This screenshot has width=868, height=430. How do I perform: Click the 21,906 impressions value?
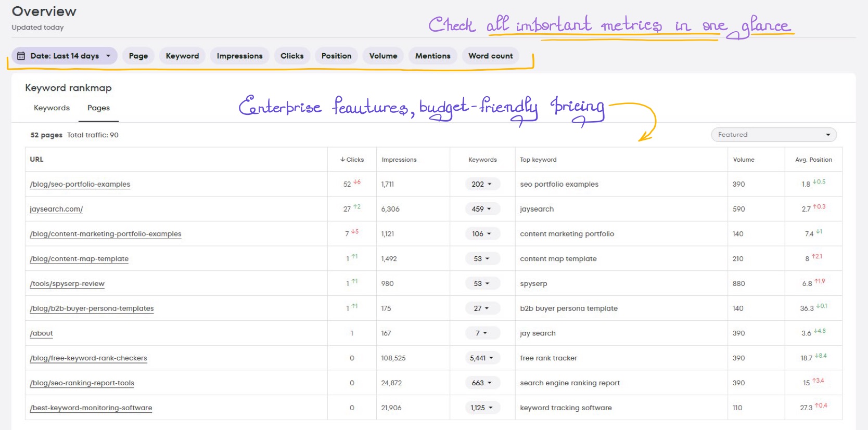(391, 408)
